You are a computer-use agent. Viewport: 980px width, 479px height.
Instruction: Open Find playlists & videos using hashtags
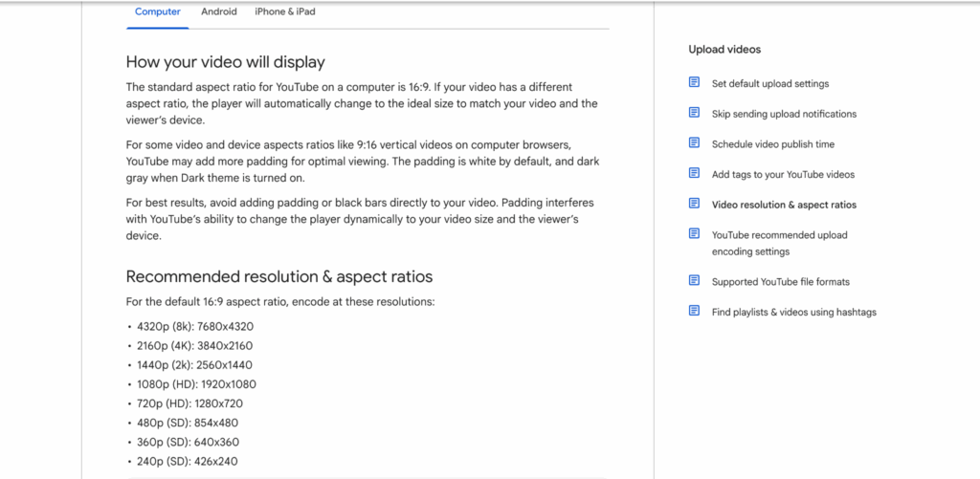(x=793, y=312)
